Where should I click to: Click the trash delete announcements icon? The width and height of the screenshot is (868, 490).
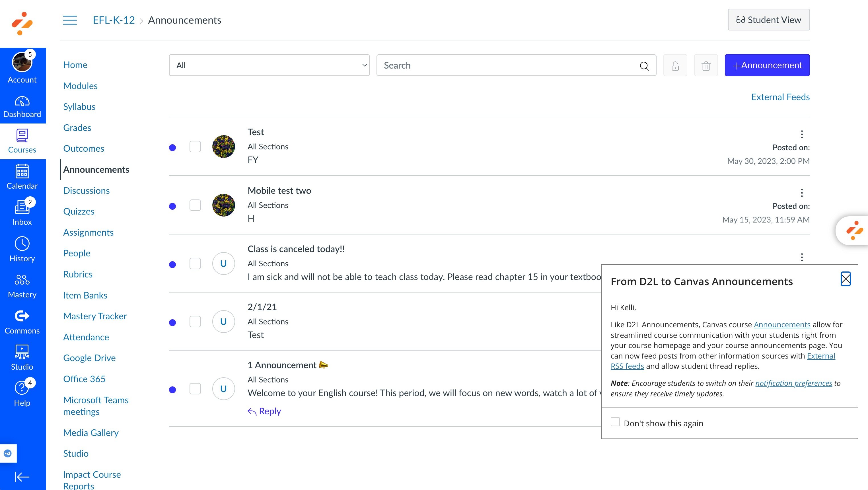705,65
